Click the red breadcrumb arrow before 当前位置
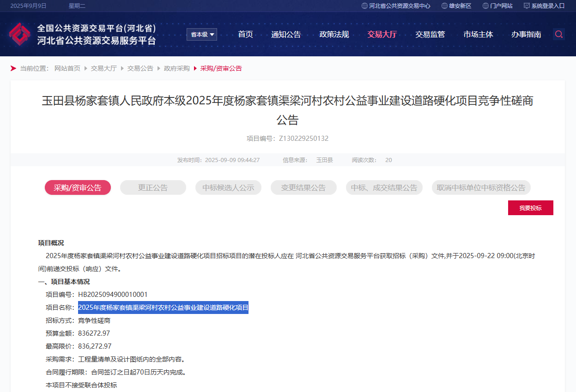The image size is (576, 392). [13, 68]
